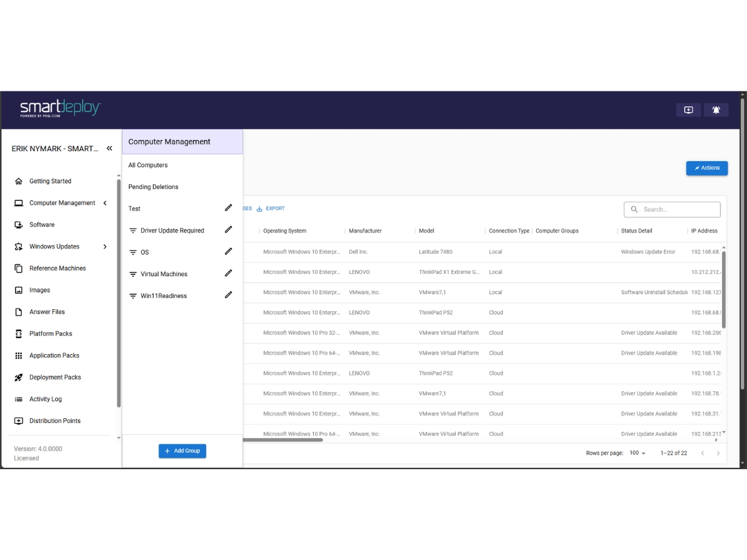The width and height of the screenshot is (747, 560).
Task: Click the search magnifier icon
Action: 634,210
